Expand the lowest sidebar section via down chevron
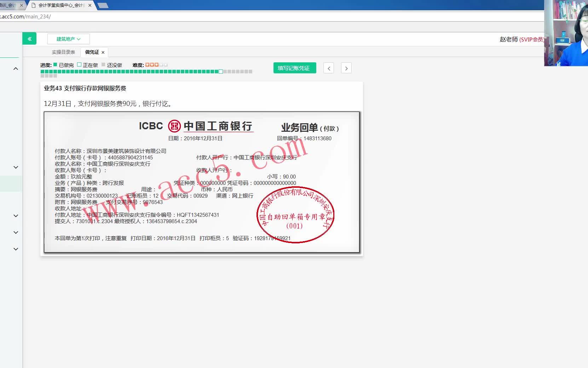588x368 pixels. pyautogui.click(x=15, y=249)
